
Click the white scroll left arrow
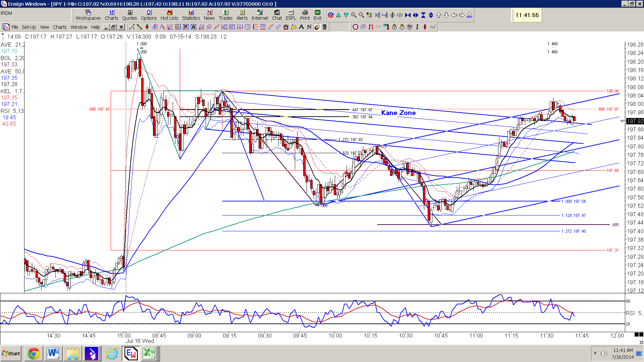point(454,15)
